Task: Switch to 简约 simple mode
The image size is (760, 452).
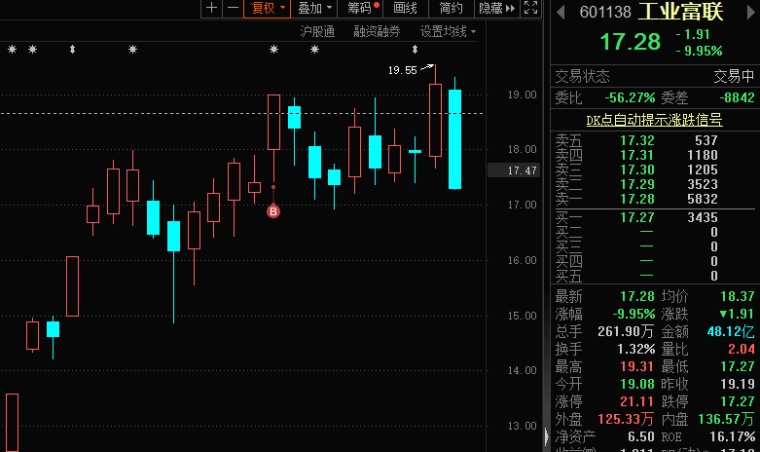Action: coord(451,8)
